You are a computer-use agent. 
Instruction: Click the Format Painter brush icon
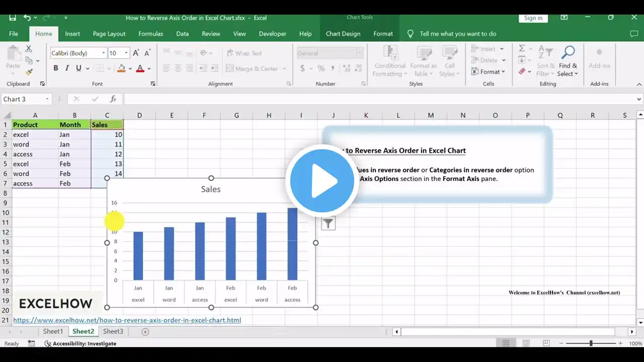(x=29, y=72)
